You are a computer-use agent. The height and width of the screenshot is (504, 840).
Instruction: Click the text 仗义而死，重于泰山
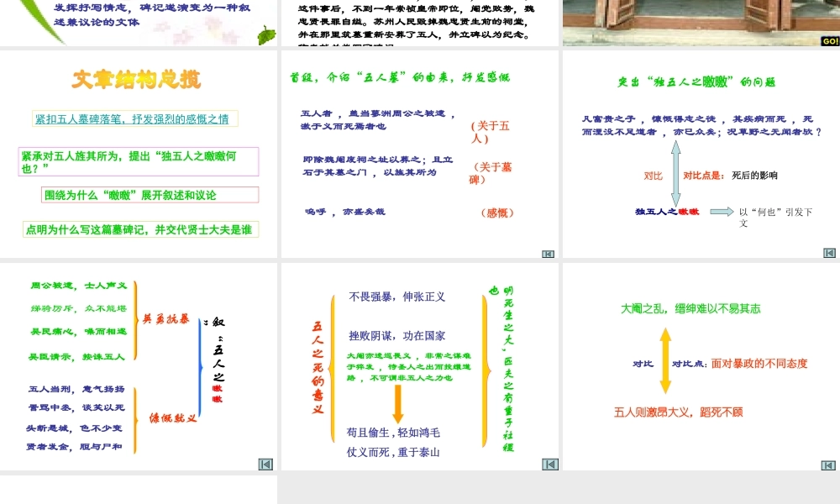393,453
